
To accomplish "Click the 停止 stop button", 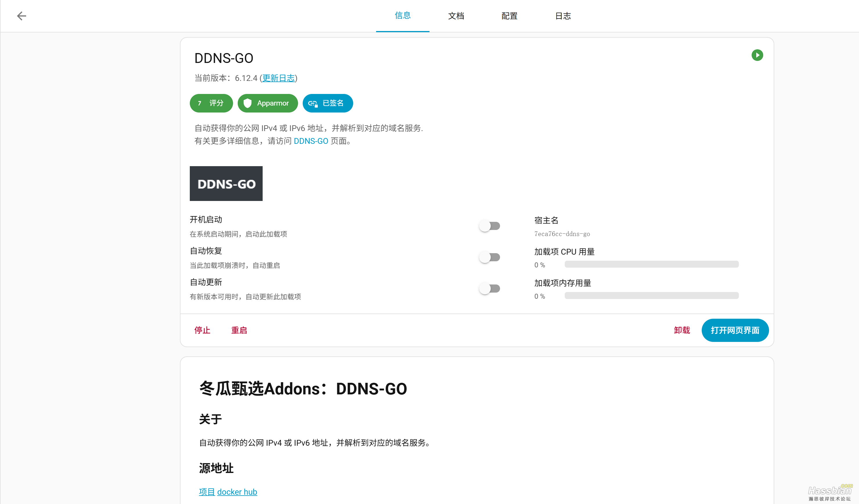I will click(202, 330).
